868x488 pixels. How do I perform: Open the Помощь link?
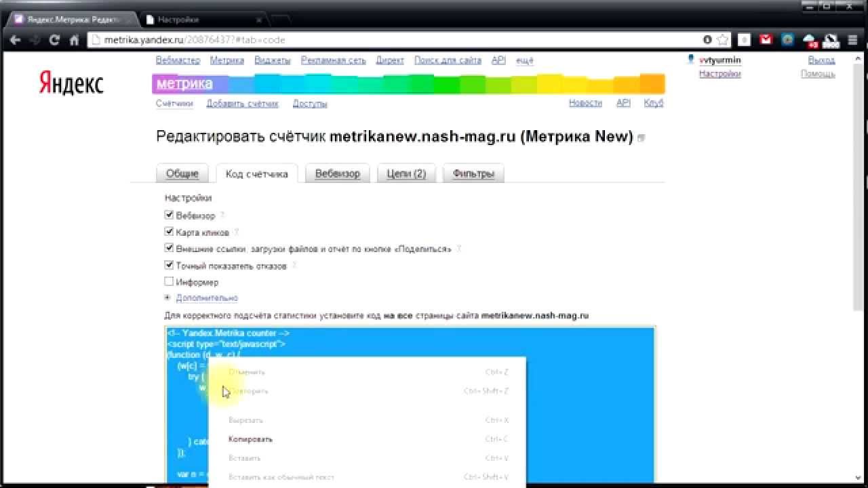coord(818,74)
